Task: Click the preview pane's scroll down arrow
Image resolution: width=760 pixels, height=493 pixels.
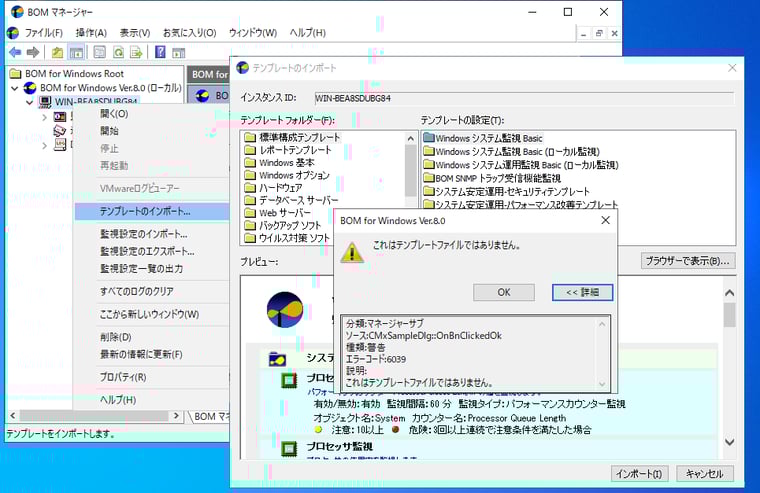Action: click(x=729, y=442)
